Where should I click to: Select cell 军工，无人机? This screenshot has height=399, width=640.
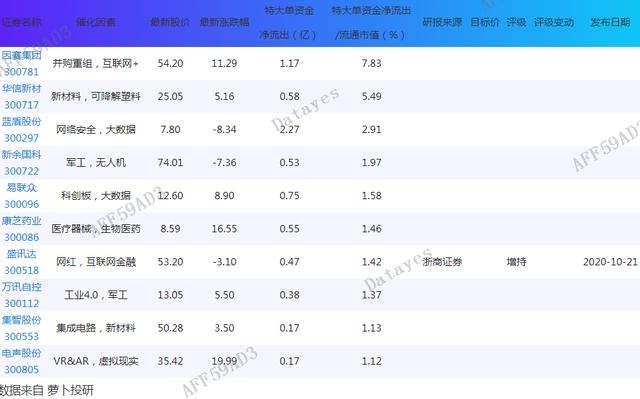96,162
